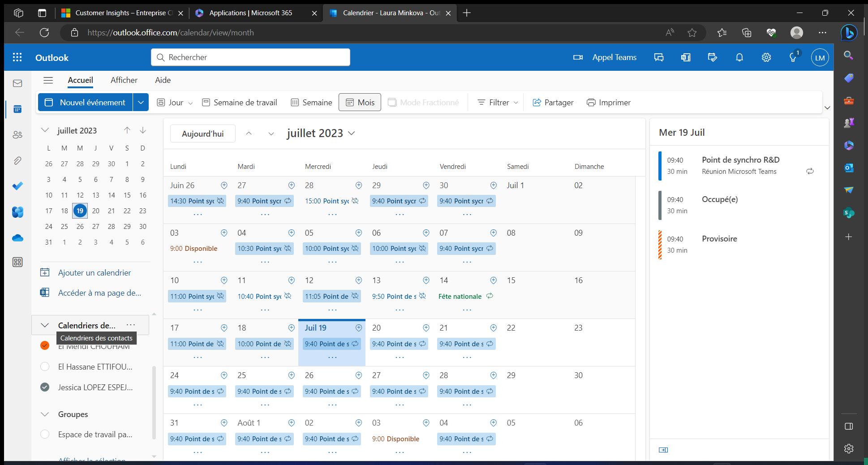Switch to Semaine view
Viewport: 868px width, 465px height.
312,103
